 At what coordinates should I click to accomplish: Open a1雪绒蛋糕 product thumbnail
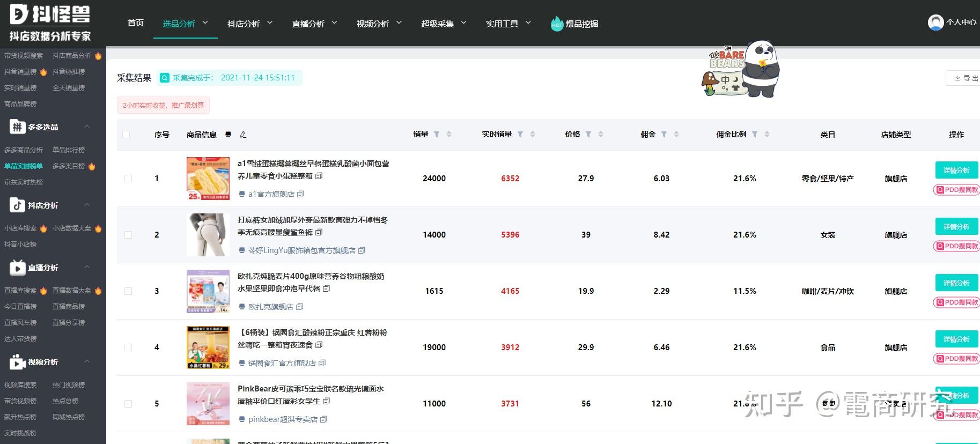point(208,179)
